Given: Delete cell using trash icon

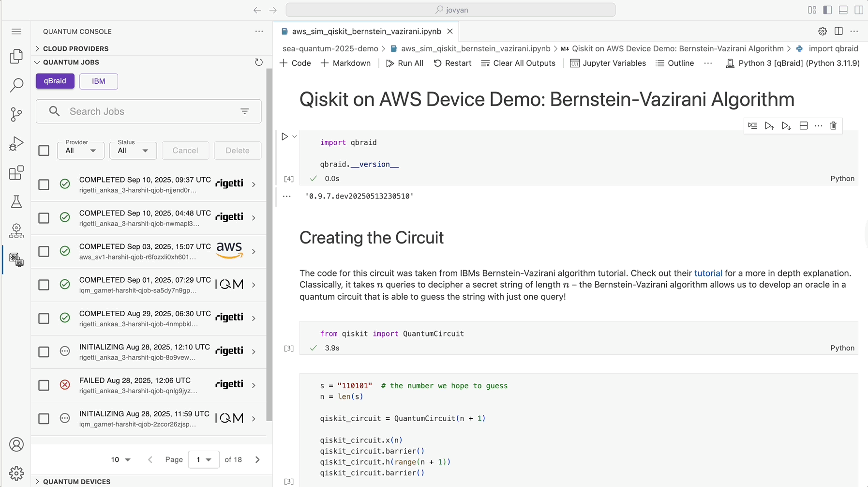Looking at the screenshot, I should [833, 126].
